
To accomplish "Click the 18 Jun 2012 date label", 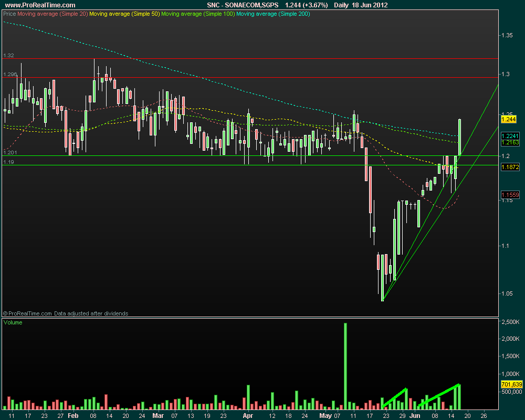I will pyautogui.click(x=370, y=5).
